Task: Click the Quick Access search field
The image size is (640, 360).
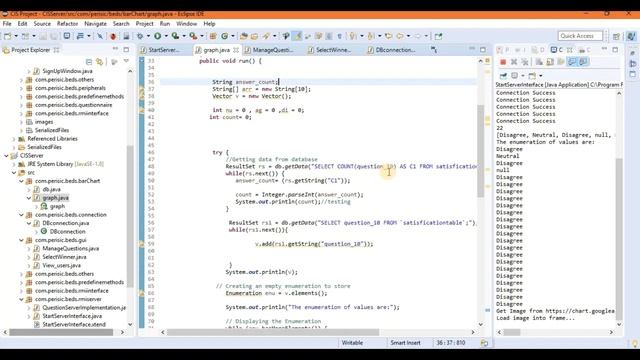Action: (580, 36)
